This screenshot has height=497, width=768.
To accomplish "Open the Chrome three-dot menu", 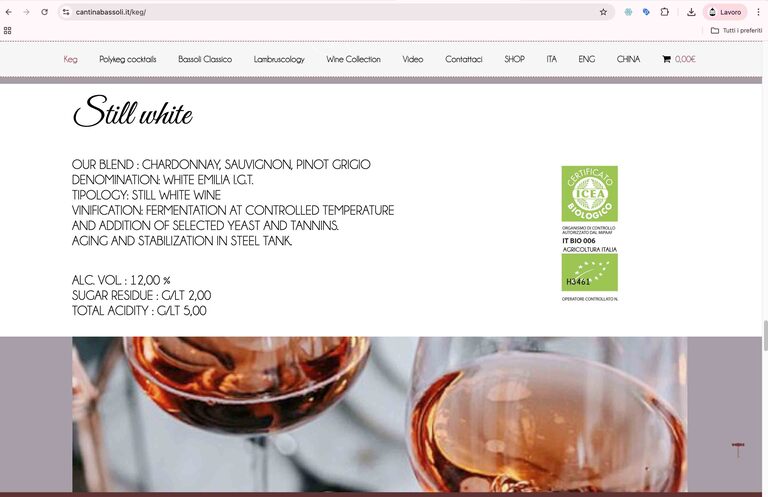I will [758, 12].
